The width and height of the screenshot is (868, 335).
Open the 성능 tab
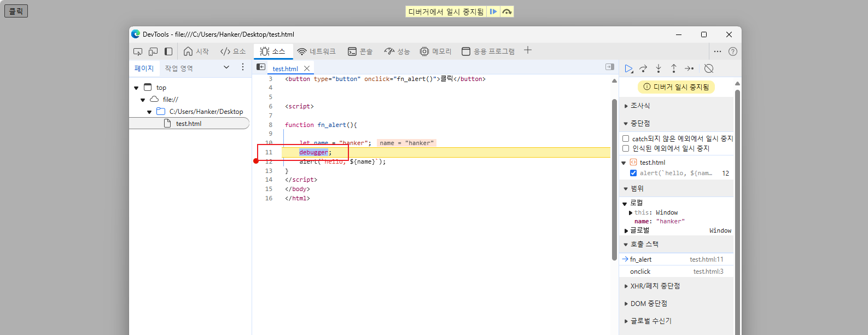click(x=397, y=51)
